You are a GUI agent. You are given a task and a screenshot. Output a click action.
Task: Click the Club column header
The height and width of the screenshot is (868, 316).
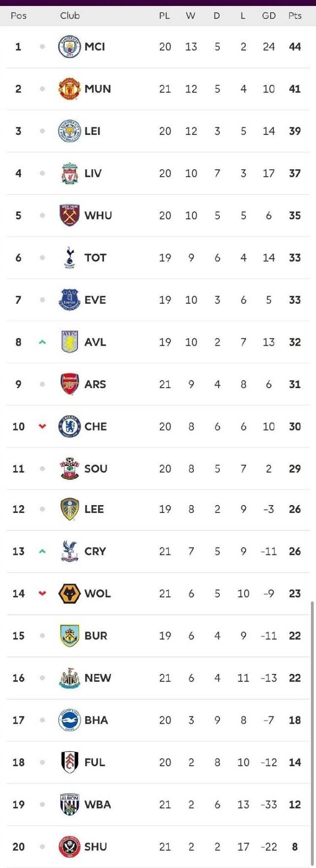[x=70, y=16]
